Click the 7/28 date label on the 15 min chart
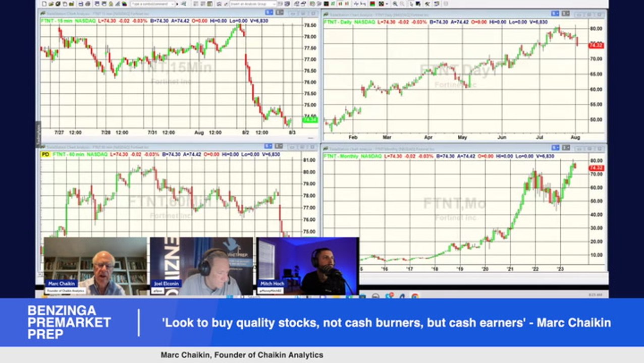The image size is (644, 363). 106,133
